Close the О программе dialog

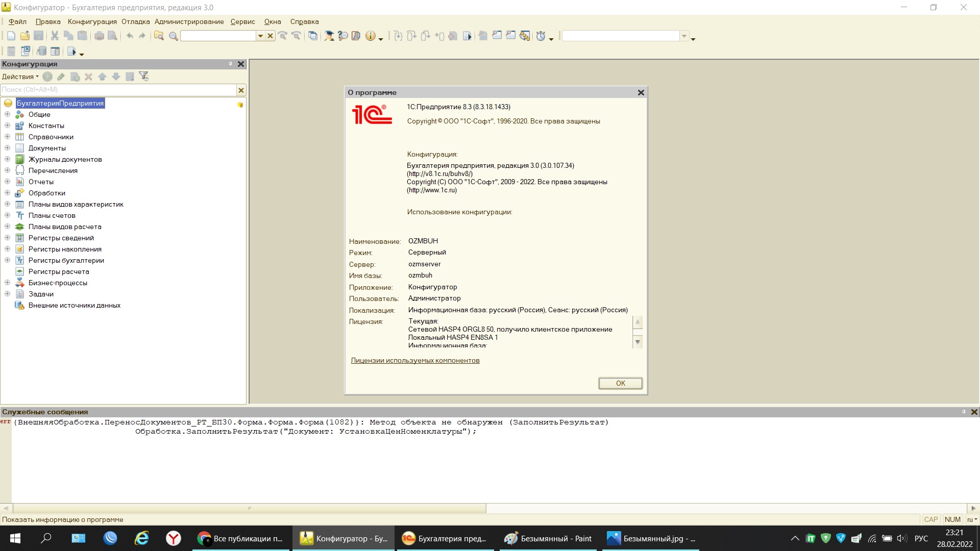(x=641, y=92)
